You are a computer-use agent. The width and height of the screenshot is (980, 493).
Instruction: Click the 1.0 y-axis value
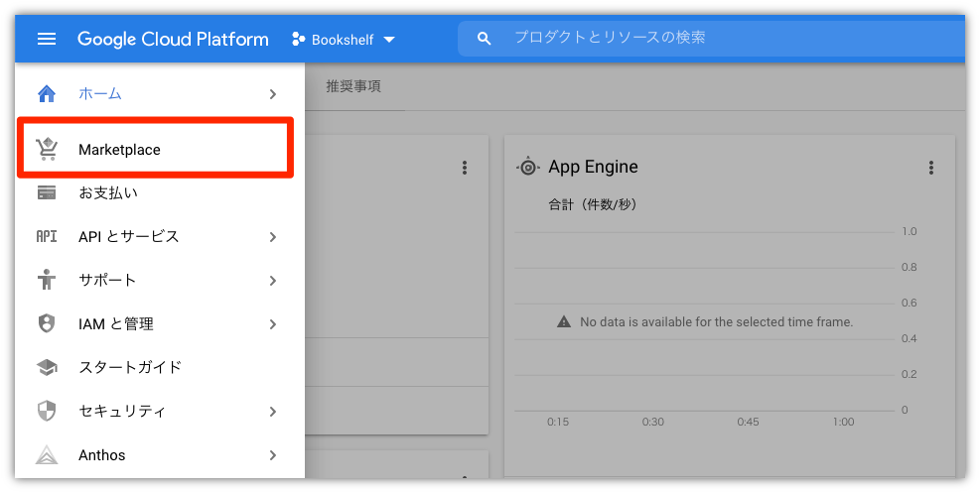click(910, 231)
